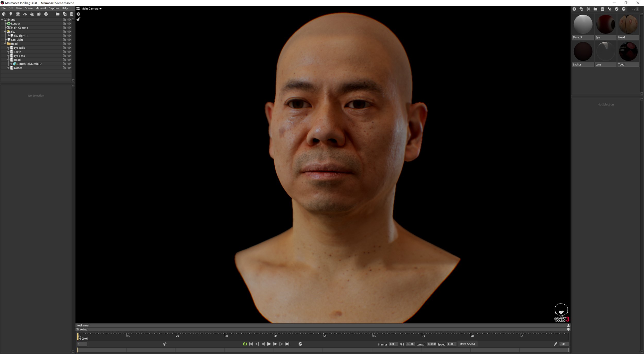
Task: Create a new folder in the scene toolbar
Action: pos(57,14)
